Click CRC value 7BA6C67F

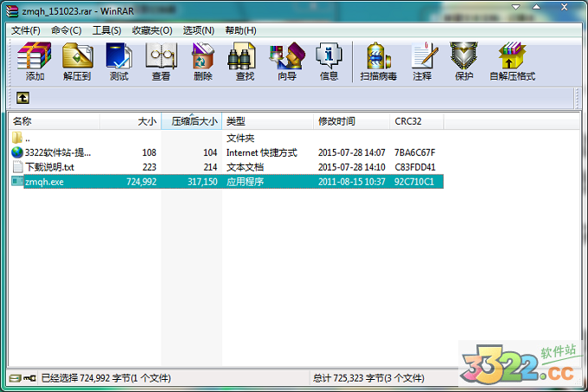(x=415, y=152)
